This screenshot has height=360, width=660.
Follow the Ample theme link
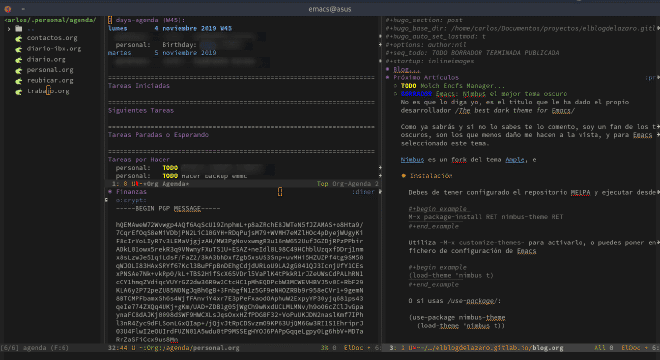pyautogui.click(x=515, y=160)
